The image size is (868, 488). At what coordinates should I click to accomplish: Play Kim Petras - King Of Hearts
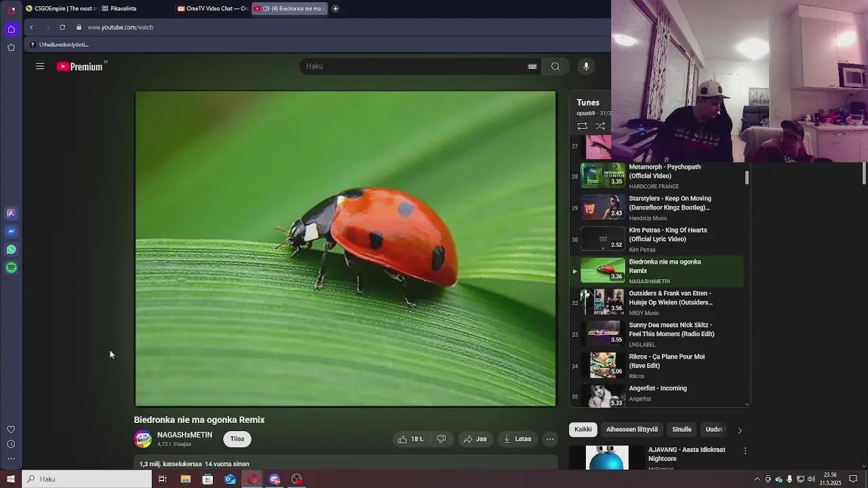pos(658,239)
